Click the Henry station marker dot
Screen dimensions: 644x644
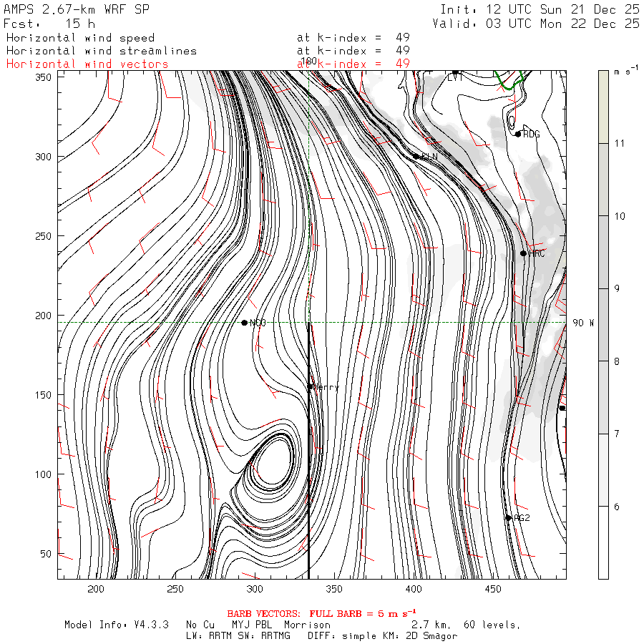[311, 387]
